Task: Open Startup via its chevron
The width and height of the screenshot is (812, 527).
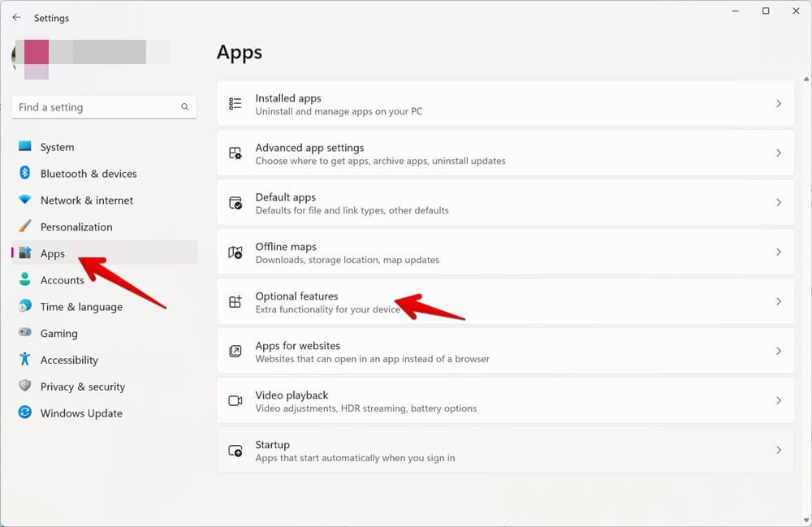Action: click(779, 451)
